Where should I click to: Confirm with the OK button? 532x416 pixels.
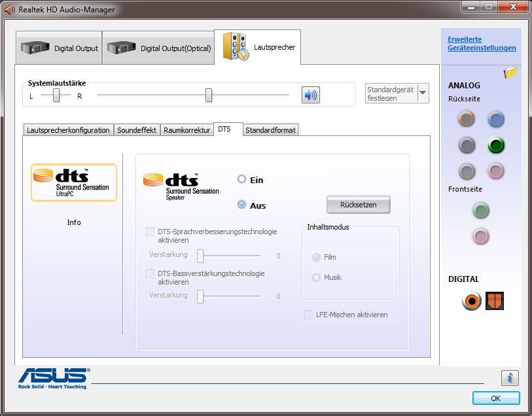pyautogui.click(x=496, y=398)
